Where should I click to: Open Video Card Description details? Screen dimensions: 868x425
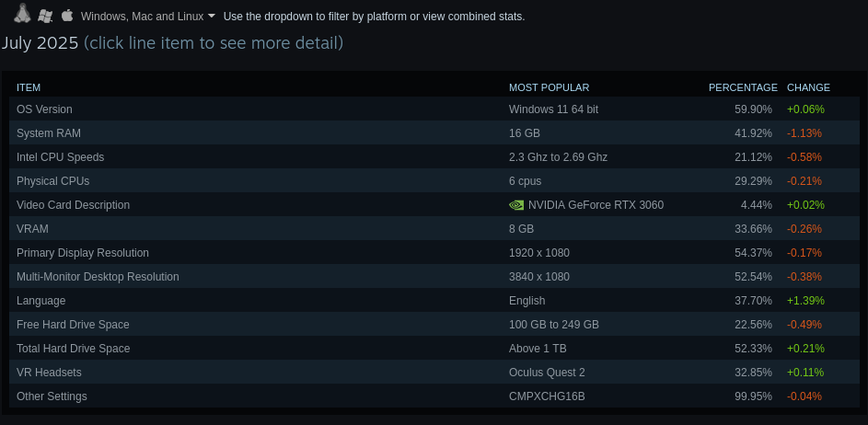tap(73, 205)
